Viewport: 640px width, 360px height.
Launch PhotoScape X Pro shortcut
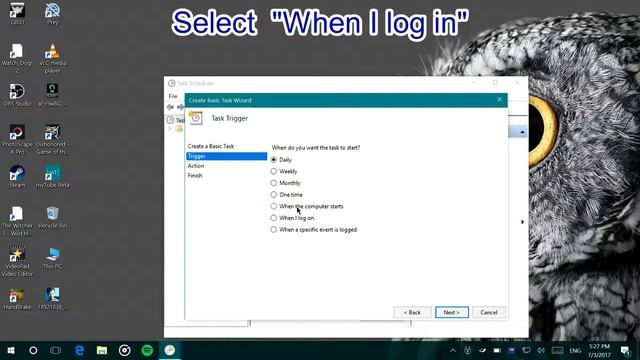(17, 140)
